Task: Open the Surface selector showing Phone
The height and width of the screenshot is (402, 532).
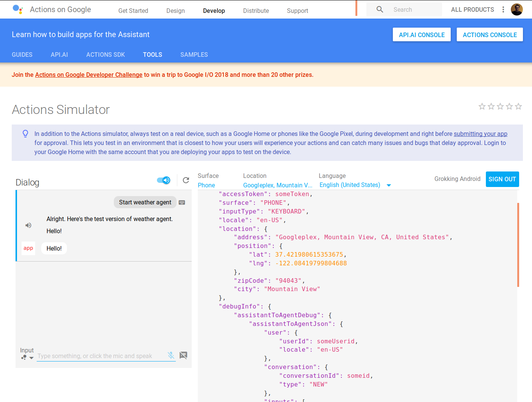Action: coord(206,185)
